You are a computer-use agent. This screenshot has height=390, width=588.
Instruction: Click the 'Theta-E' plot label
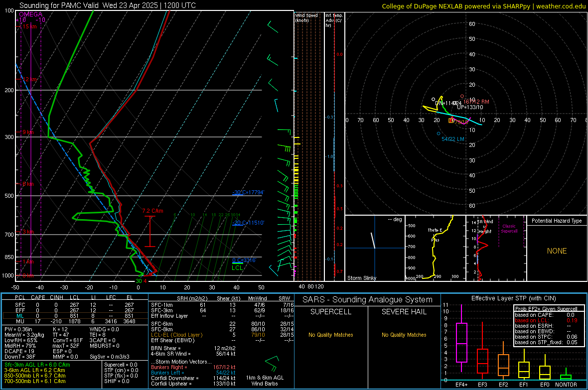[x=435, y=230]
